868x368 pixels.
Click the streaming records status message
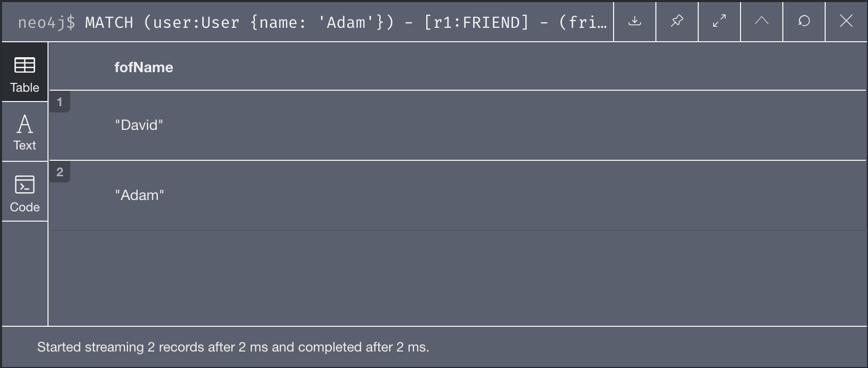click(233, 347)
